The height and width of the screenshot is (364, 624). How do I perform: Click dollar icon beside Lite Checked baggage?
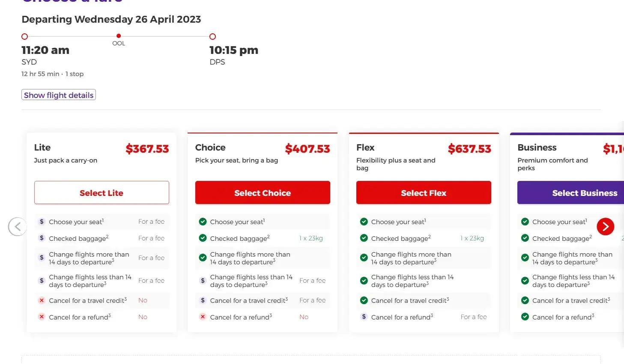click(x=42, y=238)
